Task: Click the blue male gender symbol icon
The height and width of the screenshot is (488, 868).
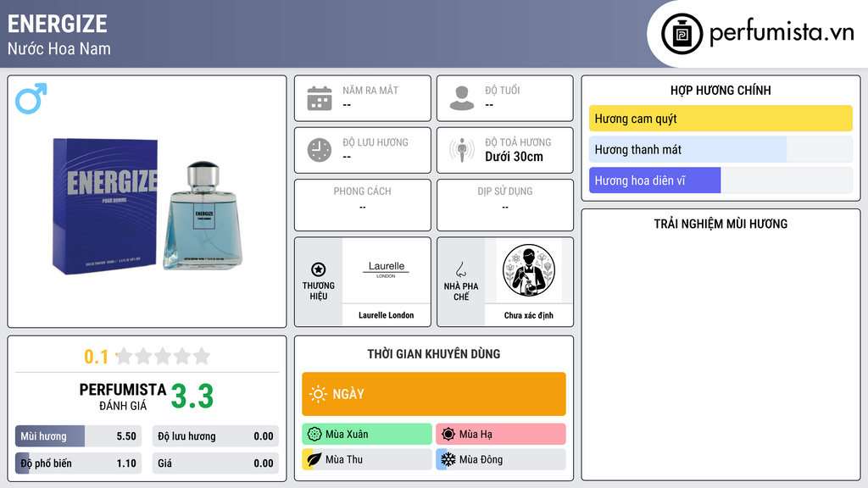Action: (x=31, y=98)
